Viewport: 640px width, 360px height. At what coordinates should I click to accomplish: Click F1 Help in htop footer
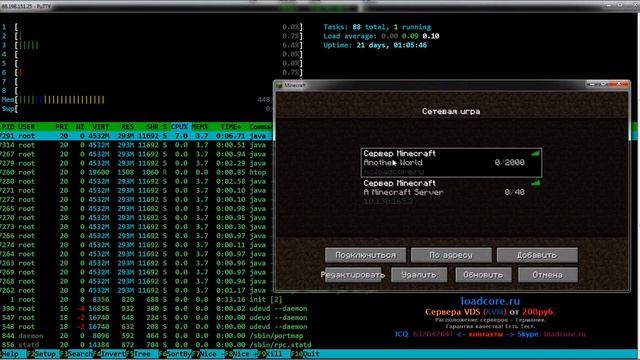10,354
